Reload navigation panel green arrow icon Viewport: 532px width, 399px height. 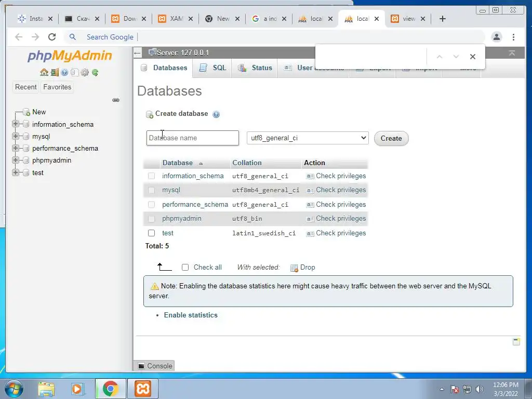coord(95,72)
